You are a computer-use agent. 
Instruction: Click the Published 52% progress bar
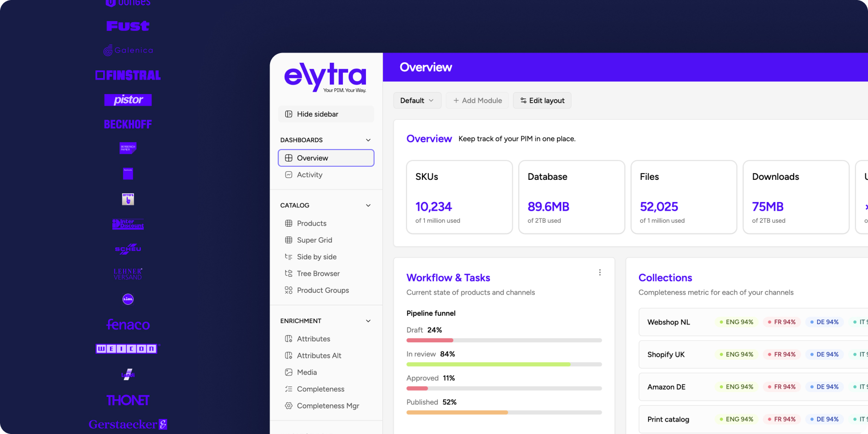(x=504, y=412)
